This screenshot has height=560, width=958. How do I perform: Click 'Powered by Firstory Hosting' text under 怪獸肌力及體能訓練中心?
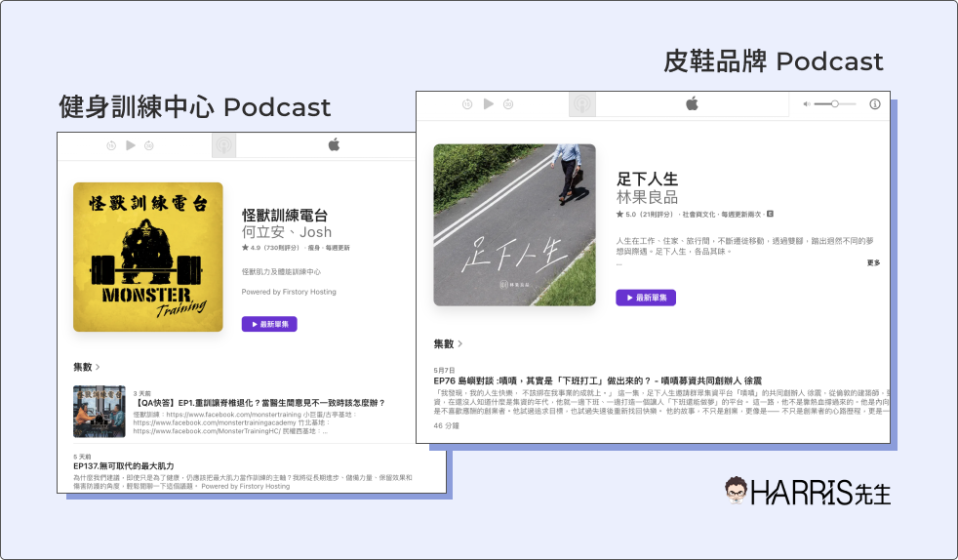click(x=289, y=292)
